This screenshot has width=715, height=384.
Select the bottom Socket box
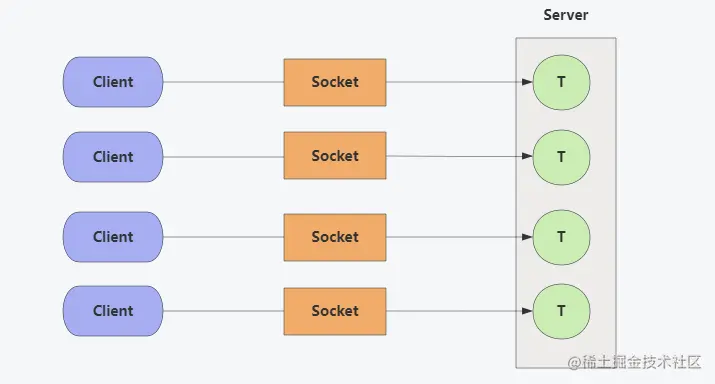click(x=335, y=311)
